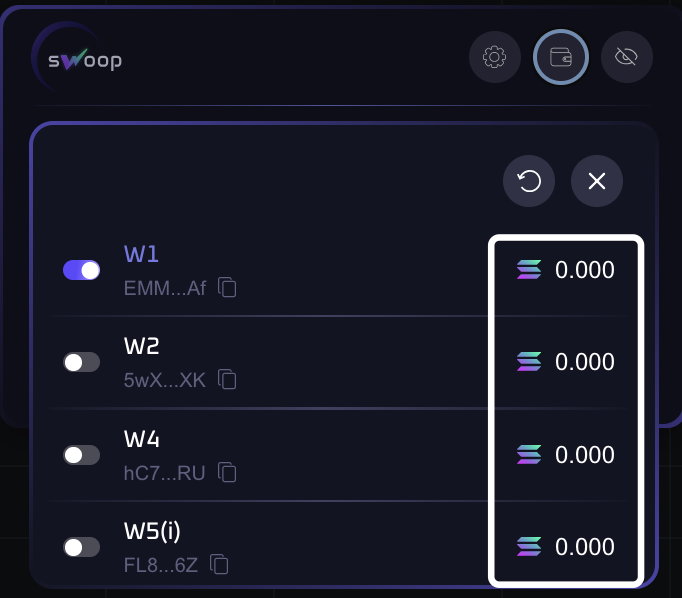
Task: Copy the hC7...RU wallet address
Action: click(x=227, y=472)
